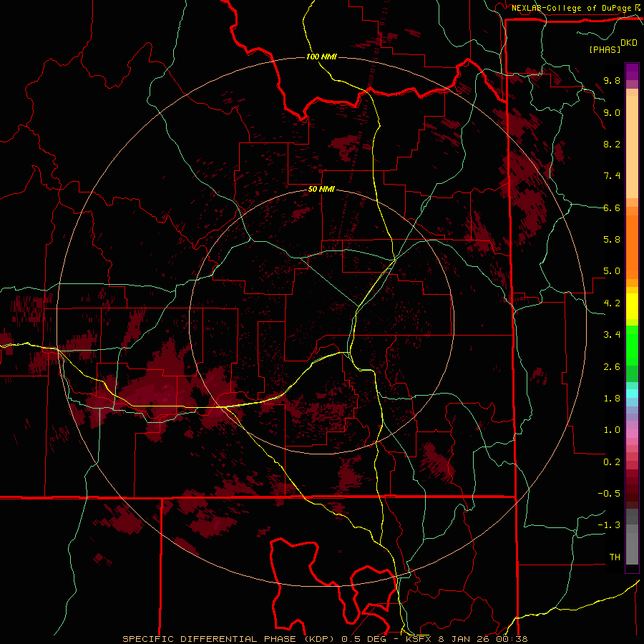Viewport: 644px width, 644px height.
Task: Click the 1.0 value on the scale
Action: coord(612,430)
